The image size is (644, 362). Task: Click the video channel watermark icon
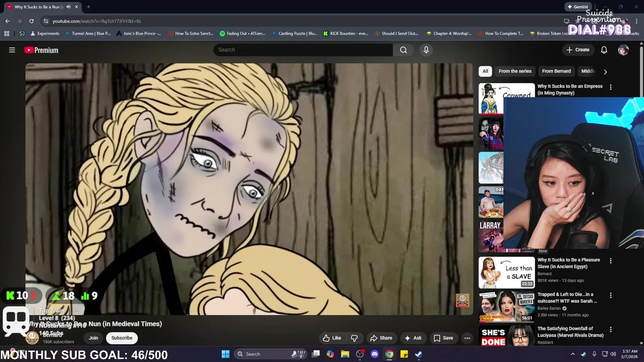click(462, 300)
